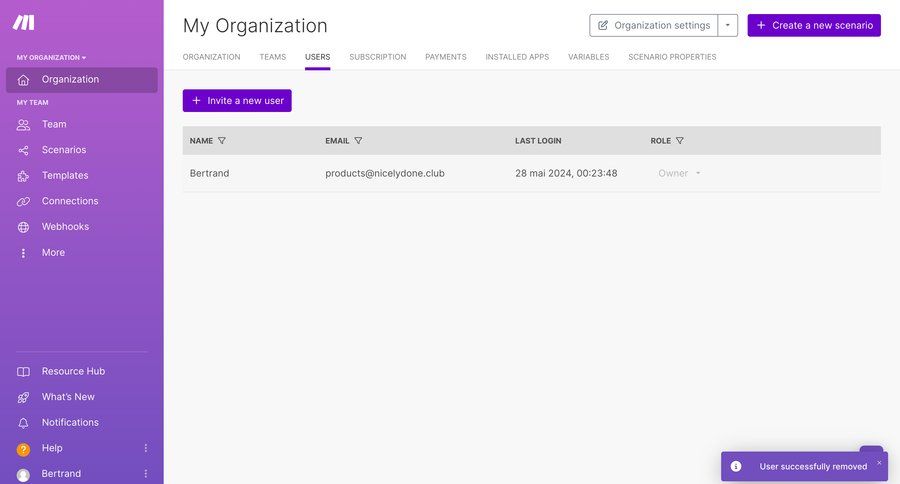Viewport: 900px width, 484px height.
Task: Open What's New rocket icon
Action: pyautogui.click(x=23, y=397)
